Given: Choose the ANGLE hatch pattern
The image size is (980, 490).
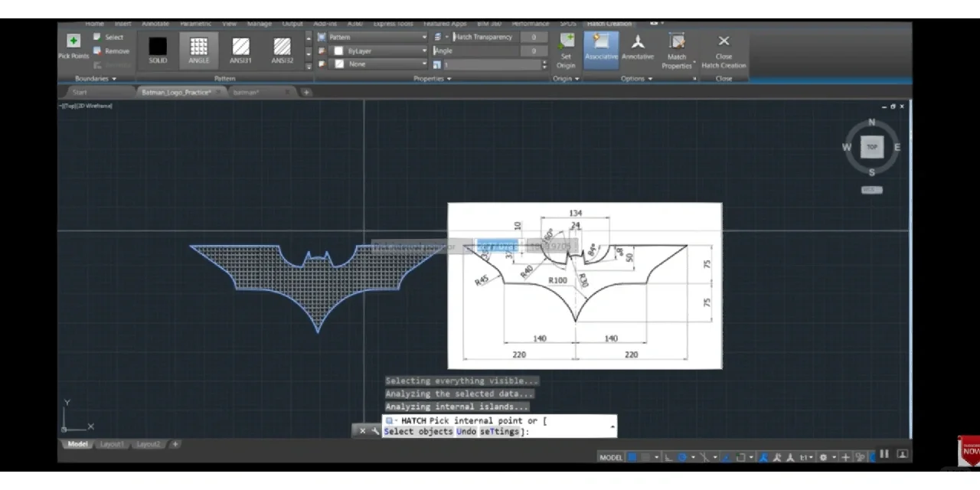Looking at the screenshot, I should point(199,51).
